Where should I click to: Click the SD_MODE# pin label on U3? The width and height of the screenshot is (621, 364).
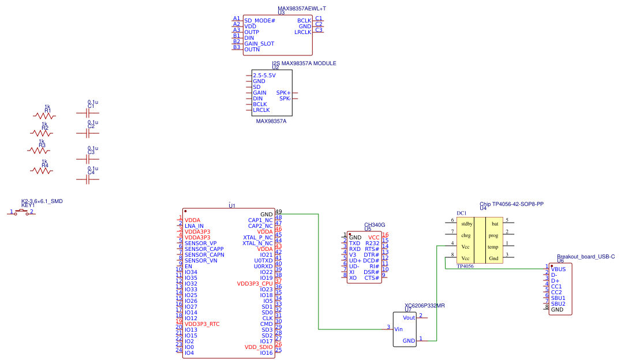pos(259,21)
